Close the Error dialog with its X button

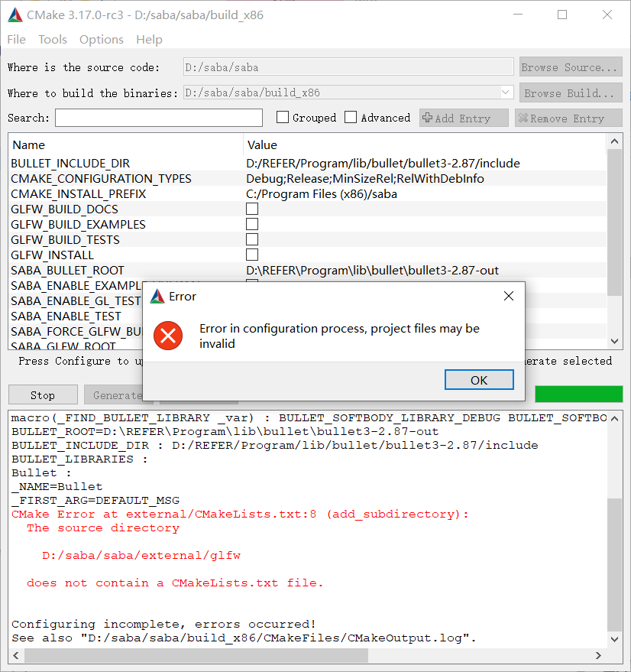(509, 296)
